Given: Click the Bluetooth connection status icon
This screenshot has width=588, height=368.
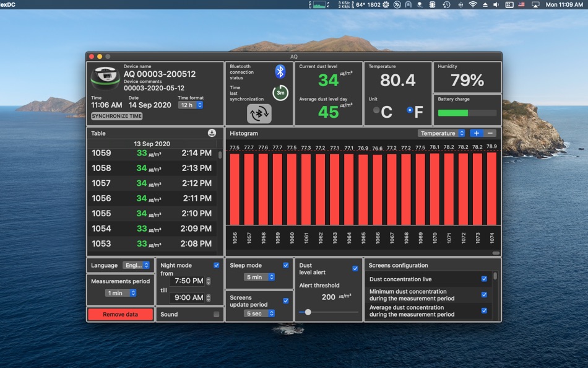Looking at the screenshot, I should [x=280, y=71].
